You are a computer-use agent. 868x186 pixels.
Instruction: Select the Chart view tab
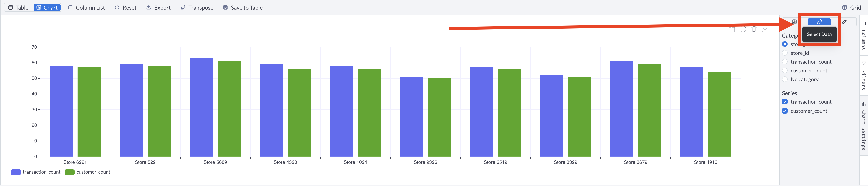pyautogui.click(x=47, y=7)
